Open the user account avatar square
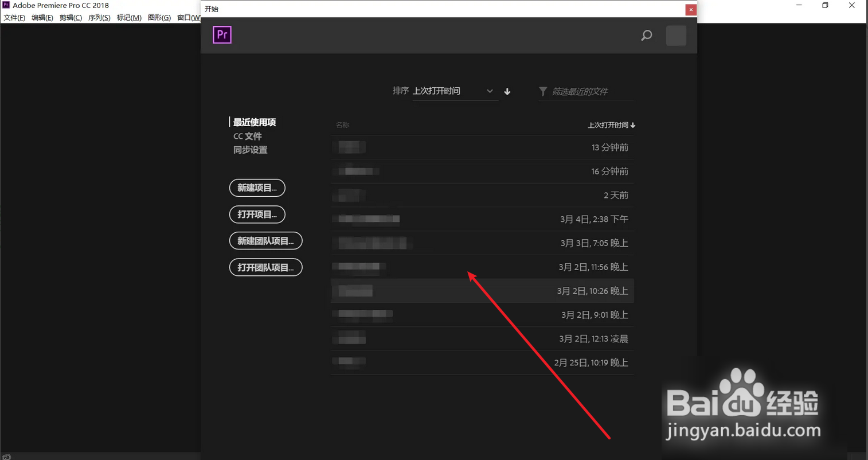 point(676,36)
